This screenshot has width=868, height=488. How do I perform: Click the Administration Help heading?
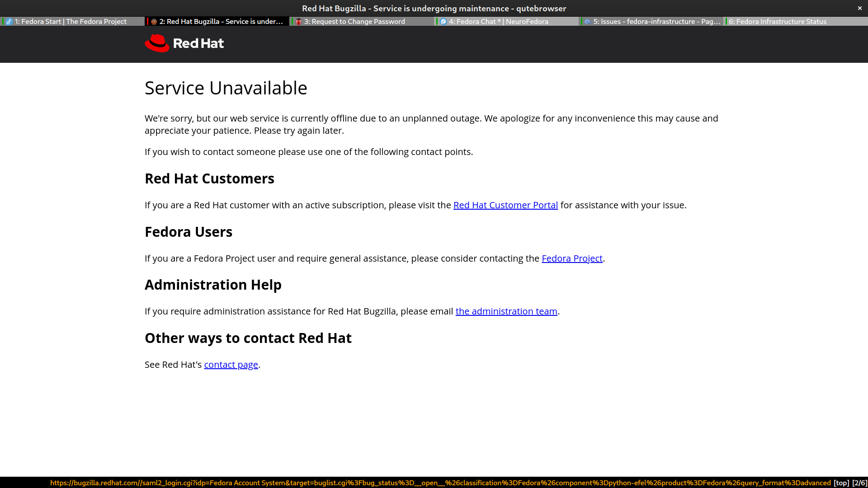tap(213, 285)
